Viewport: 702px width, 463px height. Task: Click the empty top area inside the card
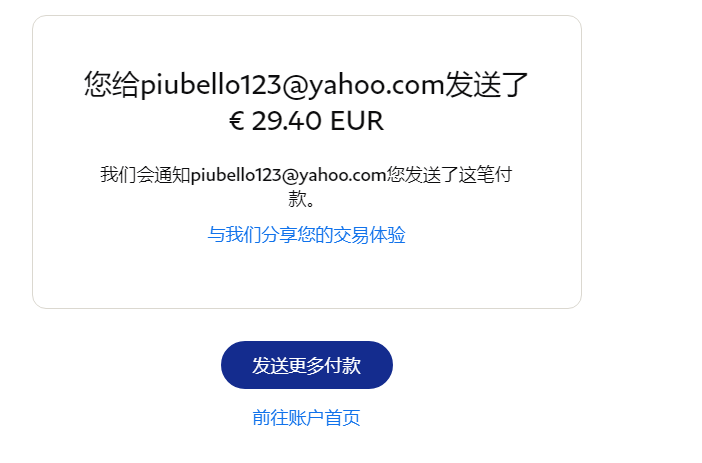(307, 43)
